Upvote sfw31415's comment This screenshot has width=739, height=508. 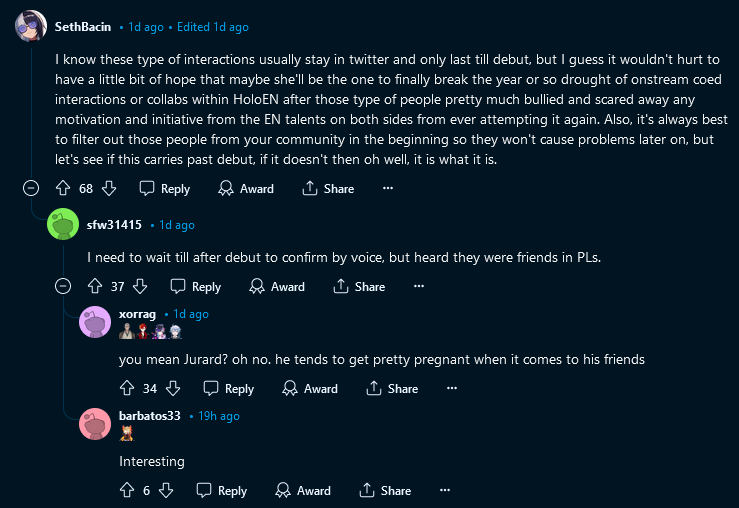(94, 286)
